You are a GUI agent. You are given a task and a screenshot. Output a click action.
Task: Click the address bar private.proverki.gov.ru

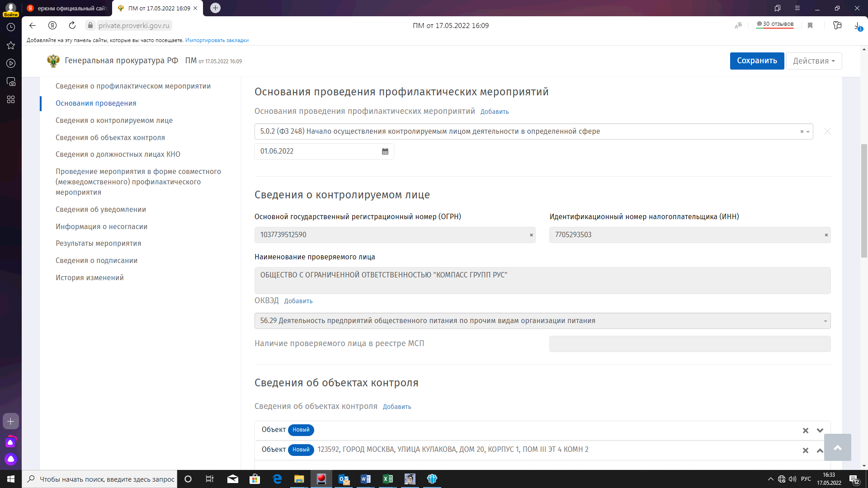point(134,26)
